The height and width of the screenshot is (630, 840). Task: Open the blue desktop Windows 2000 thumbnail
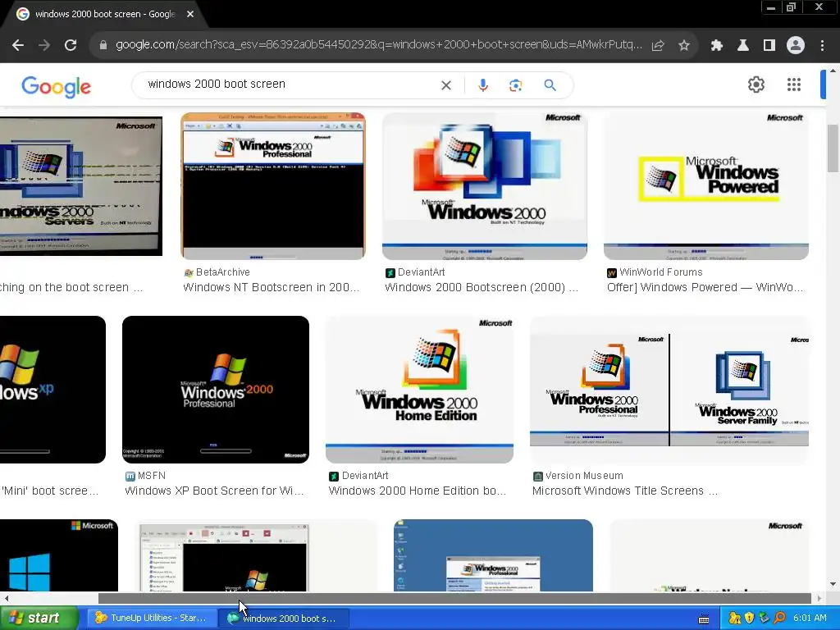(x=493, y=555)
